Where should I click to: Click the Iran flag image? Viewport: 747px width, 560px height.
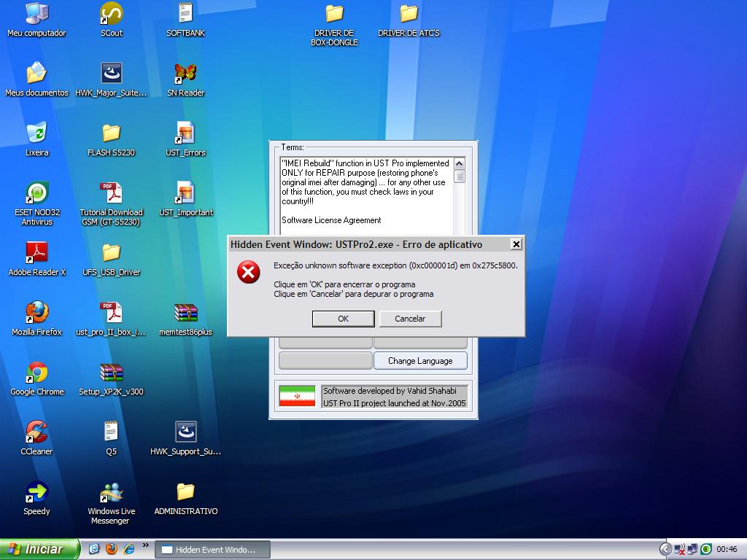point(297,396)
